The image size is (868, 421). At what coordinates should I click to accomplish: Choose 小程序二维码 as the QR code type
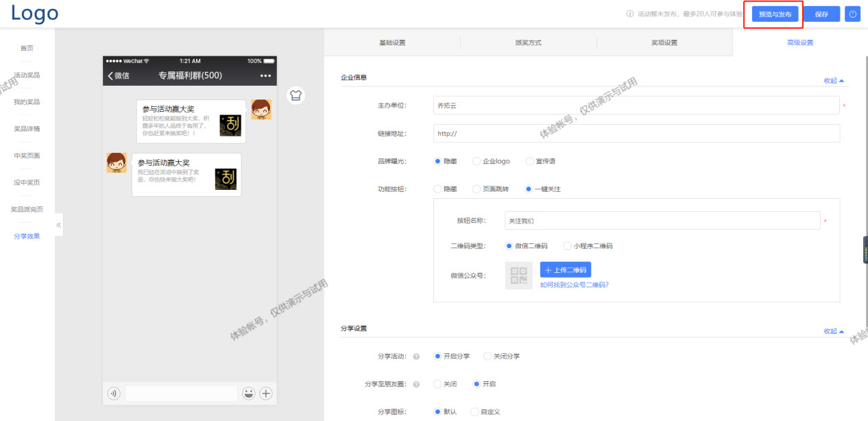567,245
